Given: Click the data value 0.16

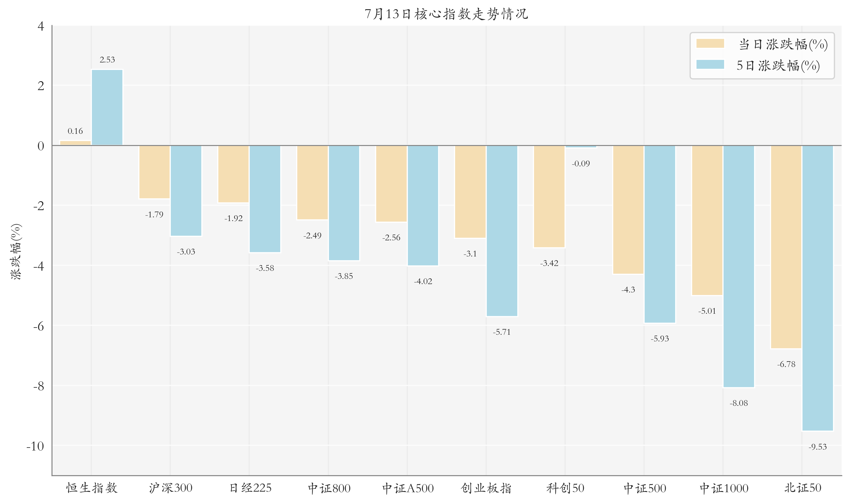Looking at the screenshot, I should coord(75,131).
